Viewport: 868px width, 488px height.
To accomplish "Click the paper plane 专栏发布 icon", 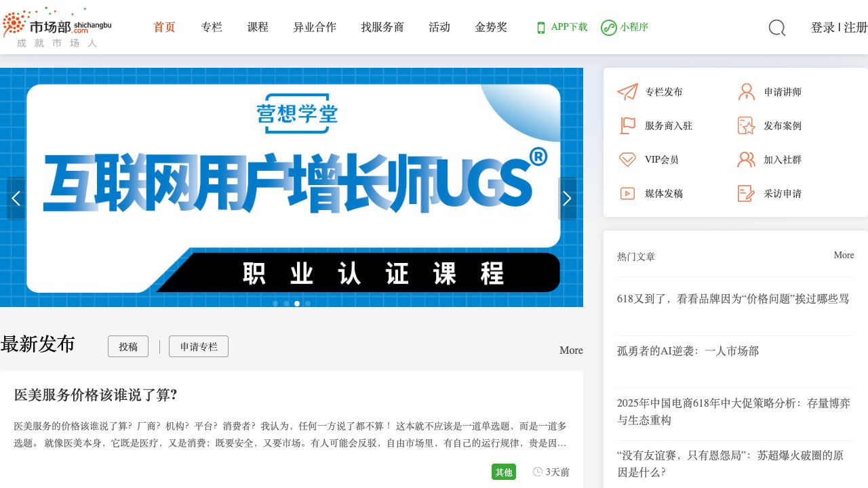I will pyautogui.click(x=627, y=92).
